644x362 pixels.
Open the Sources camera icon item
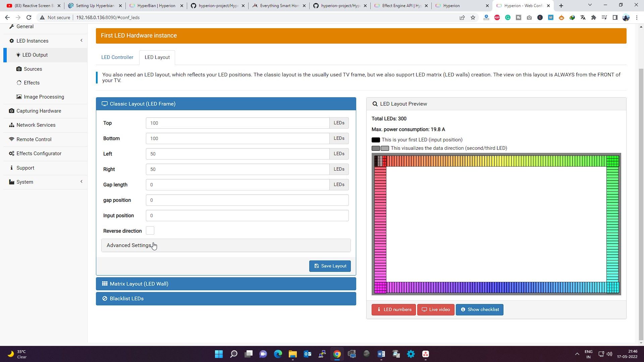point(19,69)
